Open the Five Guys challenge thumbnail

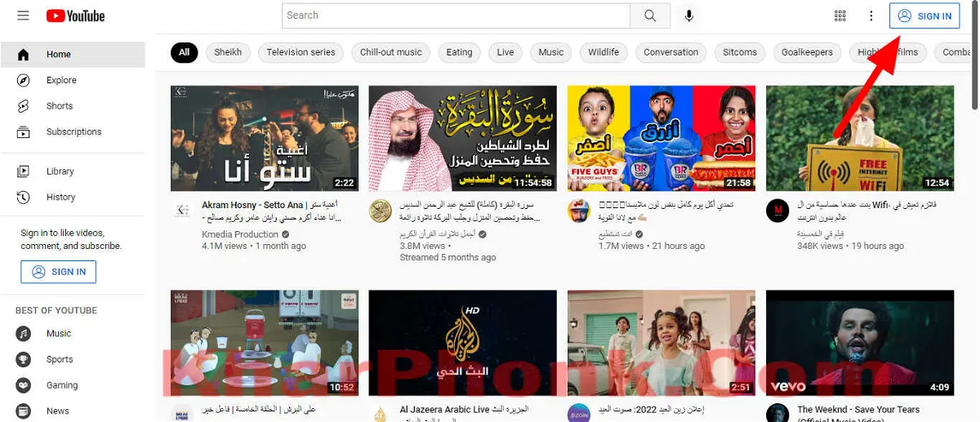coord(661,139)
